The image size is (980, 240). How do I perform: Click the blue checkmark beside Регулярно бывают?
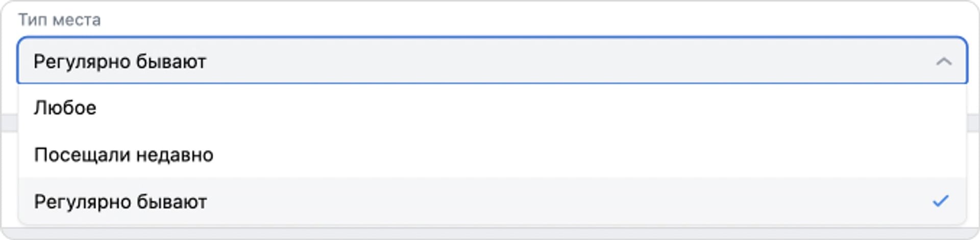[940, 201]
